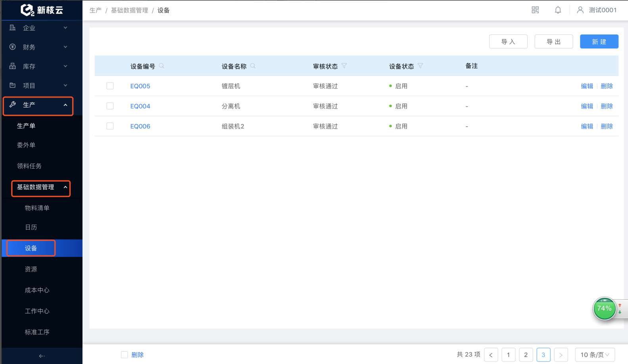Collapse the 基础数据管理 submenu chevron
628x364 pixels.
(x=65, y=187)
